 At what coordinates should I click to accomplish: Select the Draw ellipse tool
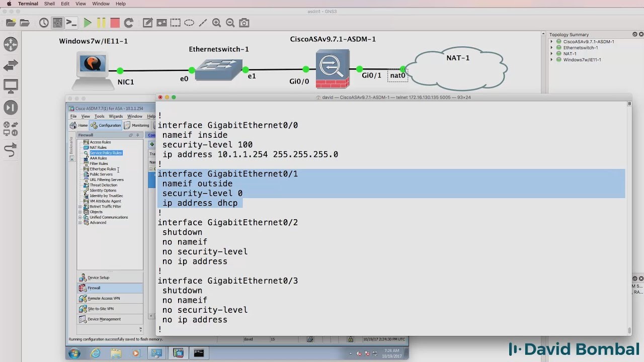click(x=189, y=23)
